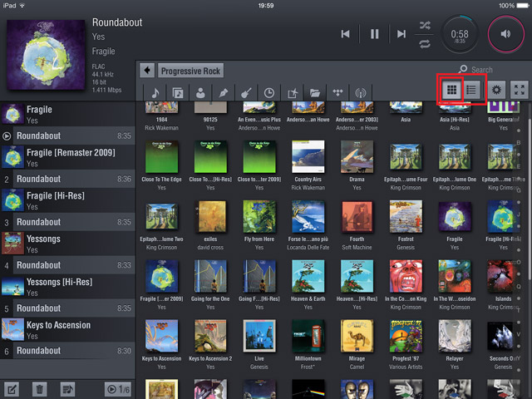The image size is (532, 399).
Task: Skip to next track
Action: [x=401, y=34]
